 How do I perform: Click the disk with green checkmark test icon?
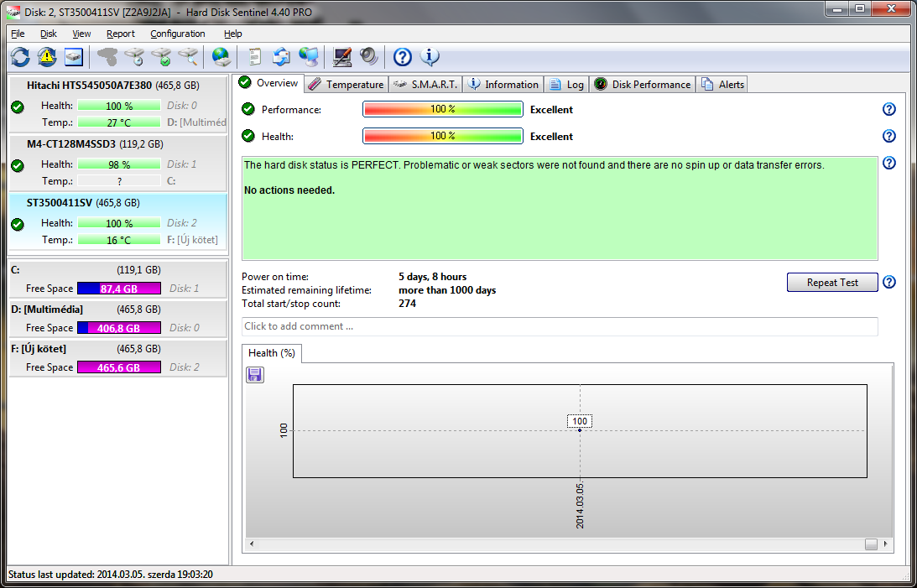[161, 57]
